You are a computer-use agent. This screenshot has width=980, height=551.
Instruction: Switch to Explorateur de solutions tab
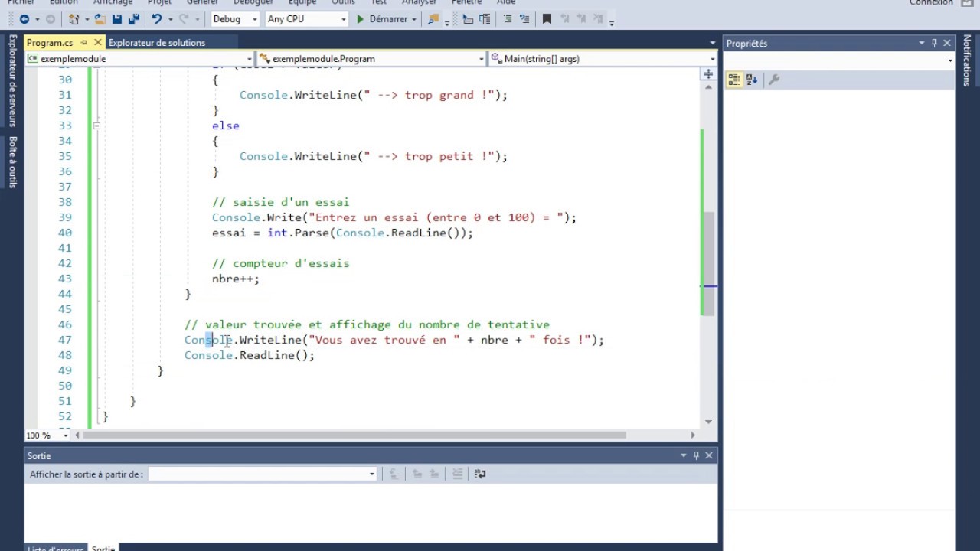157,43
